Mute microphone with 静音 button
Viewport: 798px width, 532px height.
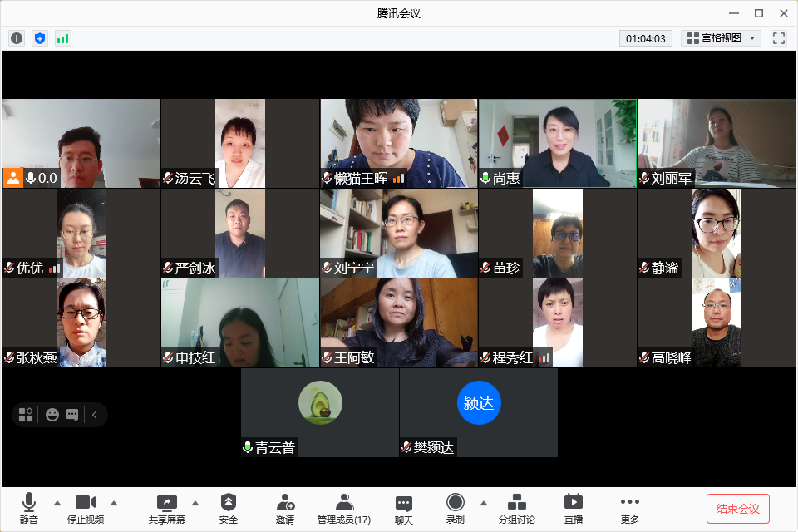[29, 508]
